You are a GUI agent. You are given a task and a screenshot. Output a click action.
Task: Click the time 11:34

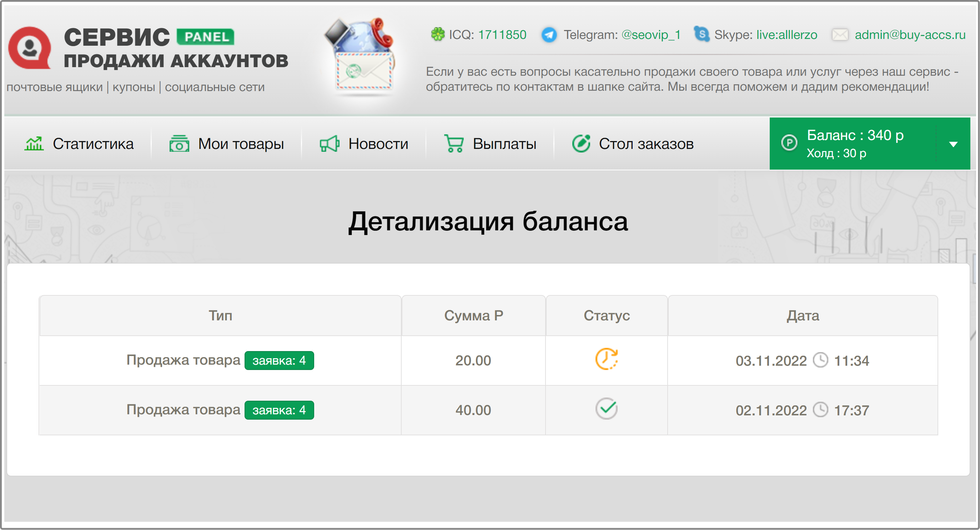pos(851,361)
